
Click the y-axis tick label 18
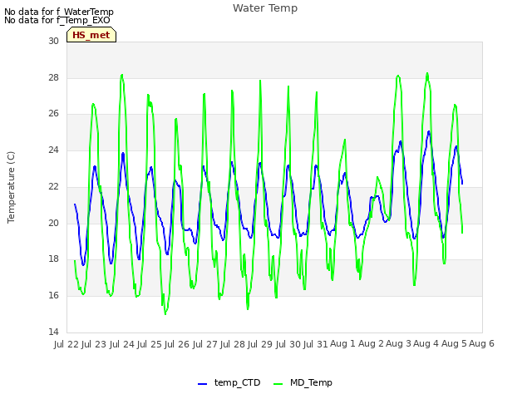point(53,259)
